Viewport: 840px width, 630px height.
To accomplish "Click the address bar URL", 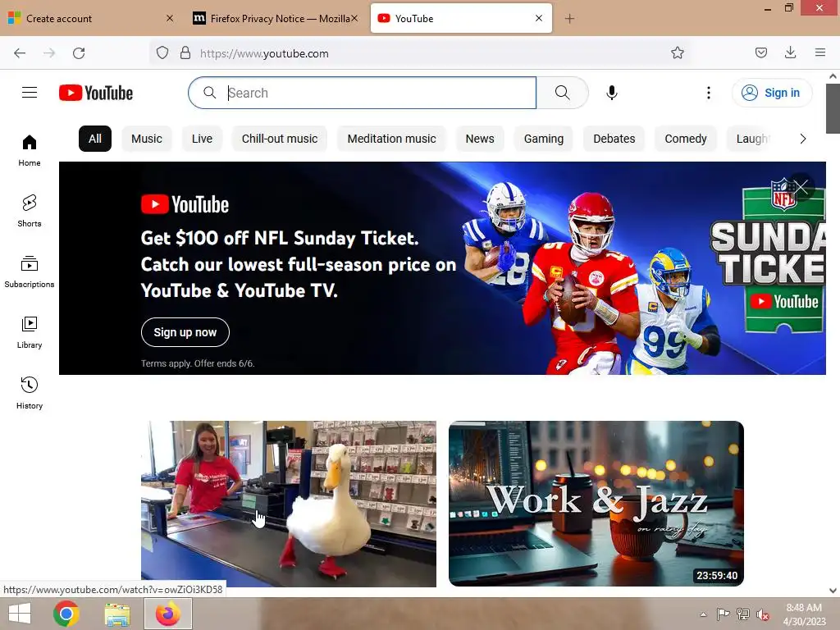I will tap(264, 53).
